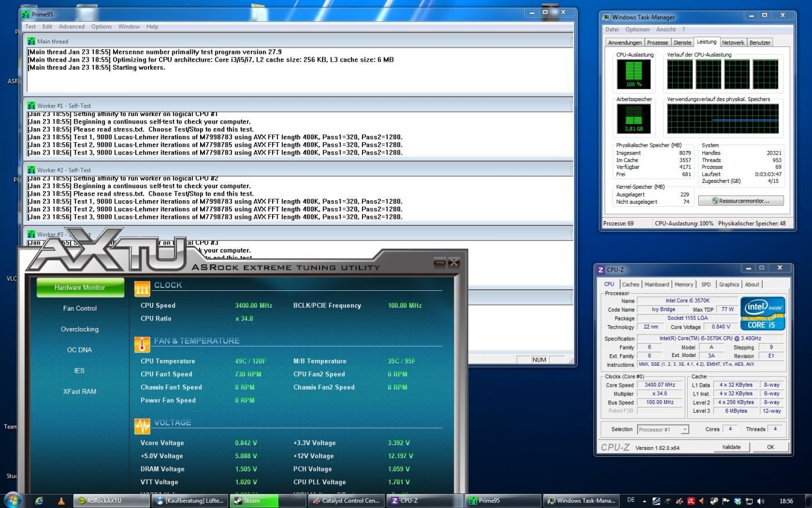Select Hardware Monitor in the AXTU sidebar
812x508 pixels.
(x=80, y=287)
